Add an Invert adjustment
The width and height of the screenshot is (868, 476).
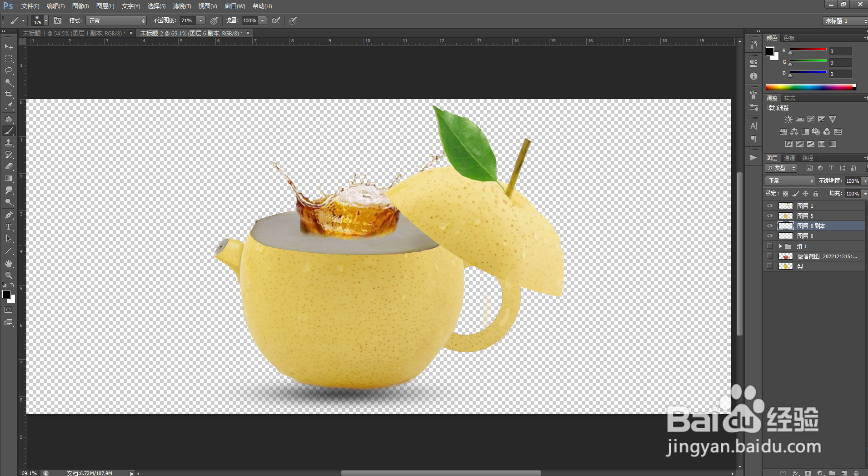pyautogui.click(x=789, y=144)
